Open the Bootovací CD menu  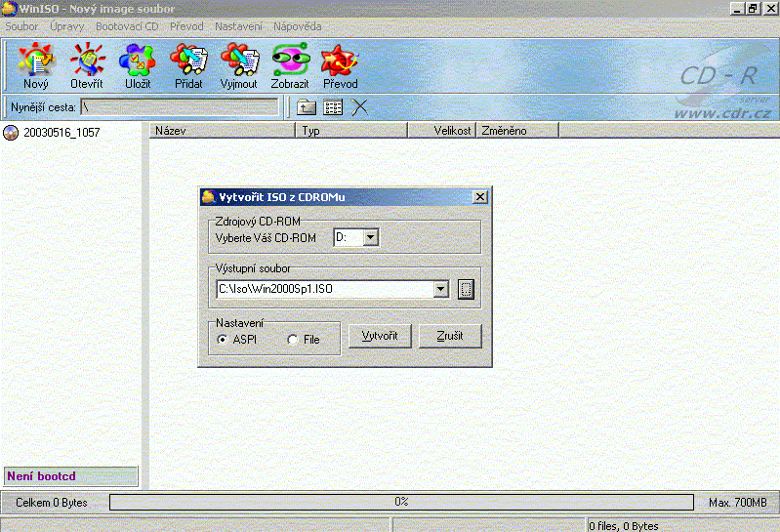tap(127, 26)
